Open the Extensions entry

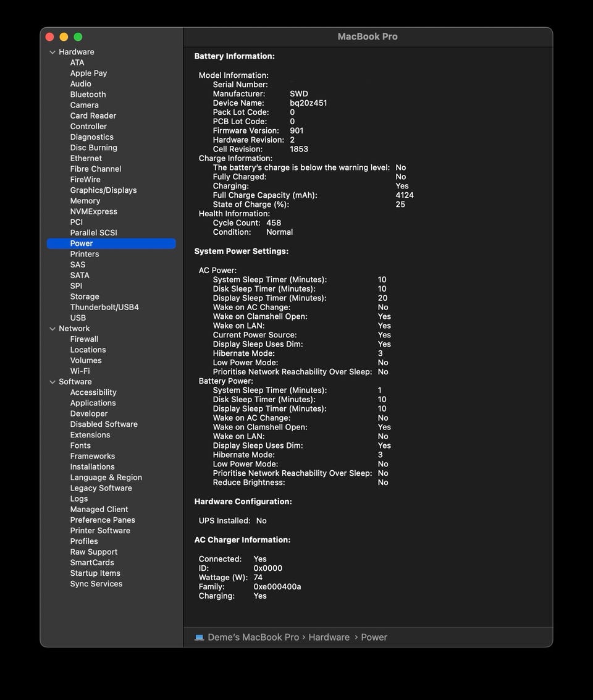(x=90, y=435)
